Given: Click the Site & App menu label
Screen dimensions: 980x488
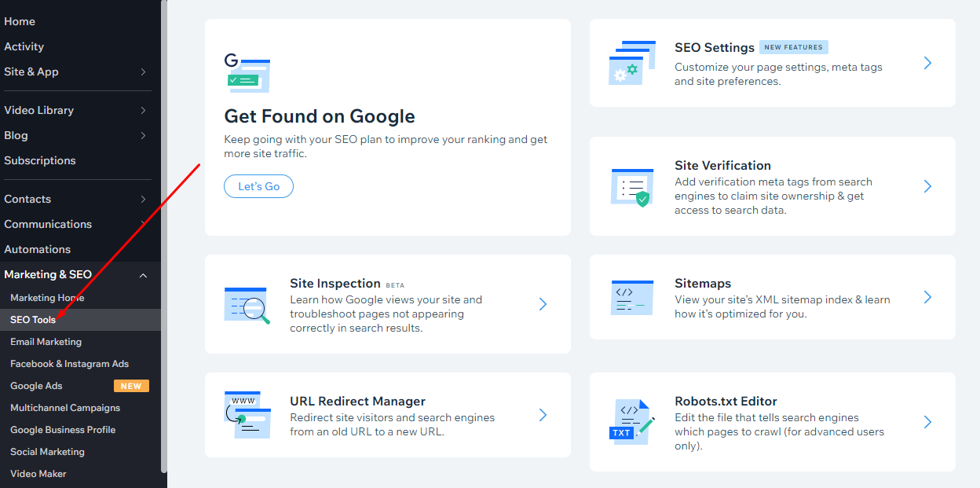Looking at the screenshot, I should pyautogui.click(x=31, y=72).
